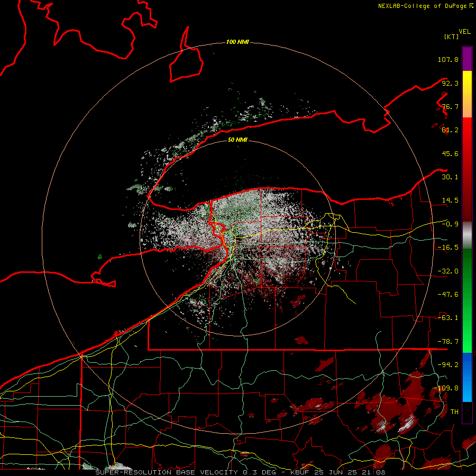
Task: Click the 100 NMI range ring label
Action: (x=237, y=42)
